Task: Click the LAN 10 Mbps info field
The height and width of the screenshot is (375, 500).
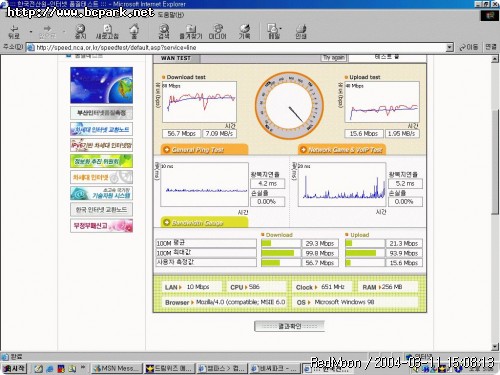Action: click(x=192, y=287)
